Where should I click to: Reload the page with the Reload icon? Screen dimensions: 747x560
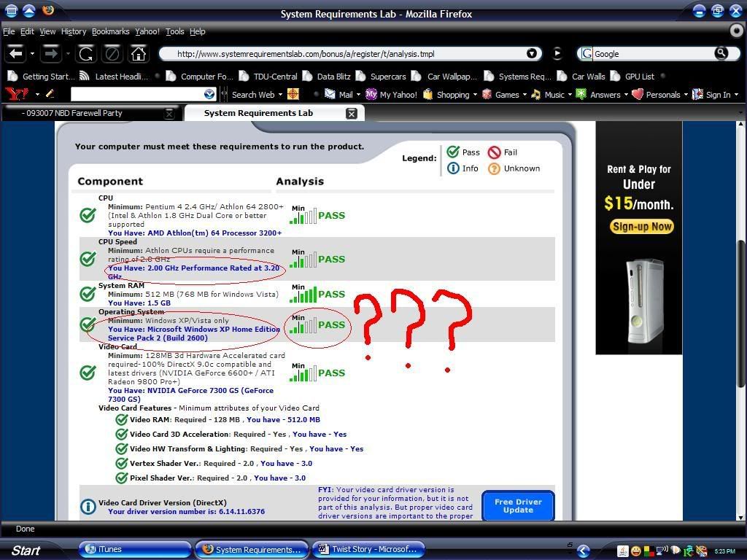click(86, 53)
